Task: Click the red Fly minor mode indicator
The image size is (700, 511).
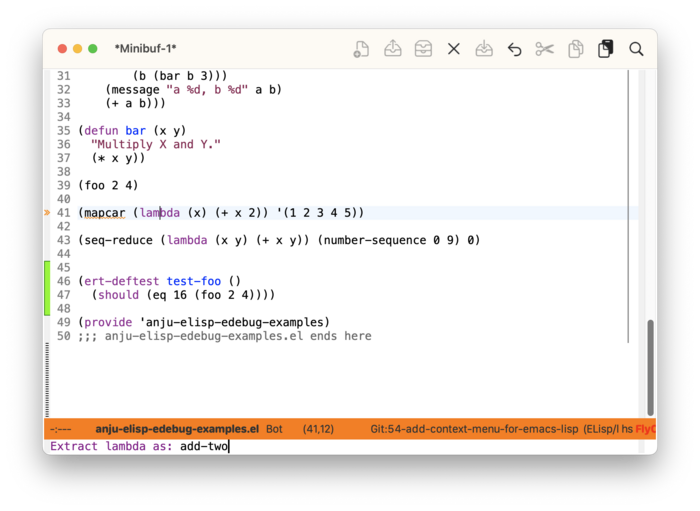Action: point(645,429)
